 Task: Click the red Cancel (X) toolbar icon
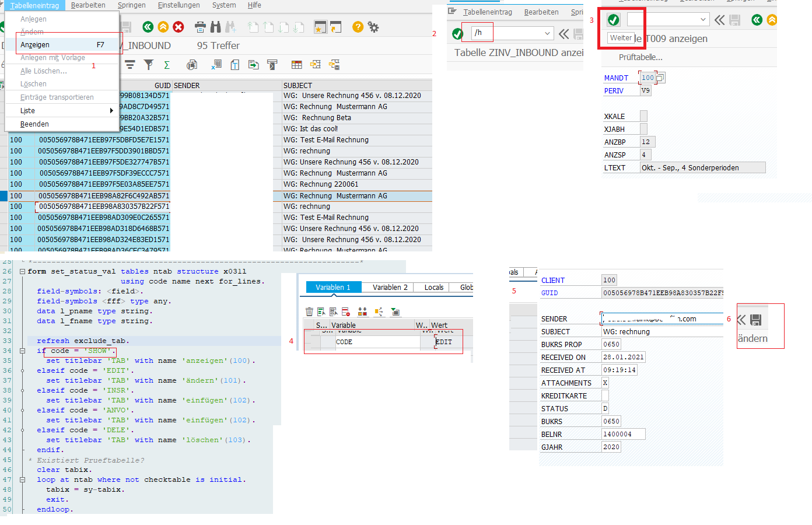tap(178, 27)
